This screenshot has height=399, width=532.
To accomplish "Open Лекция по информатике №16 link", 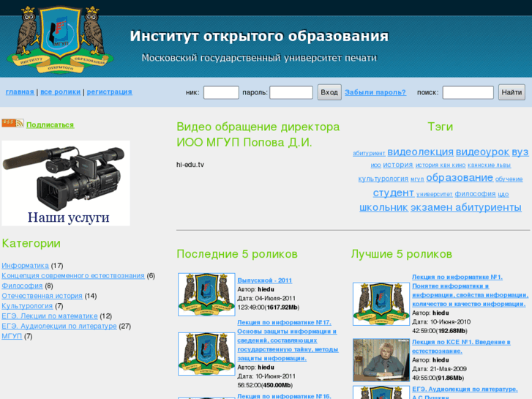I will [x=285, y=396].
